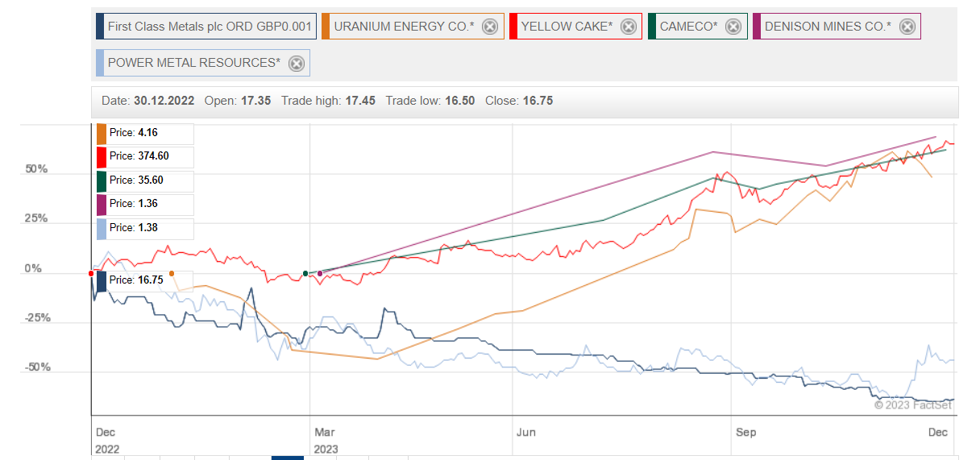The height and width of the screenshot is (460, 980).
Task: Click the Dec 2022 x-axis label
Action: 106,441
